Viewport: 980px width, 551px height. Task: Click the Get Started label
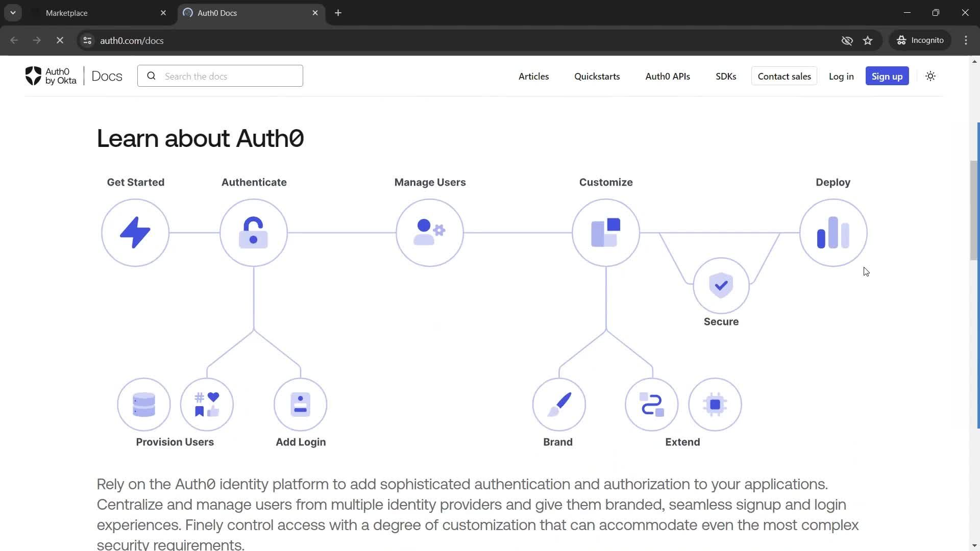click(x=135, y=182)
